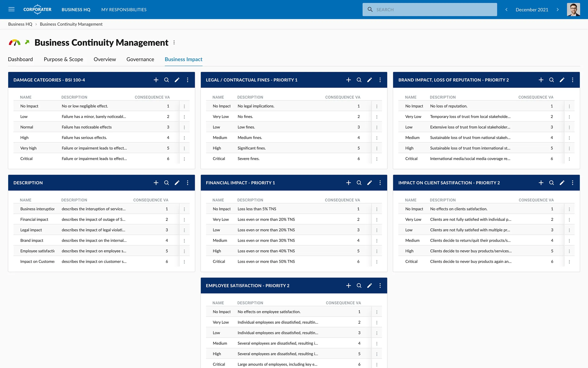Open My Responsibilities in top navigation
Viewport: 588px width, 368px height.
click(124, 10)
